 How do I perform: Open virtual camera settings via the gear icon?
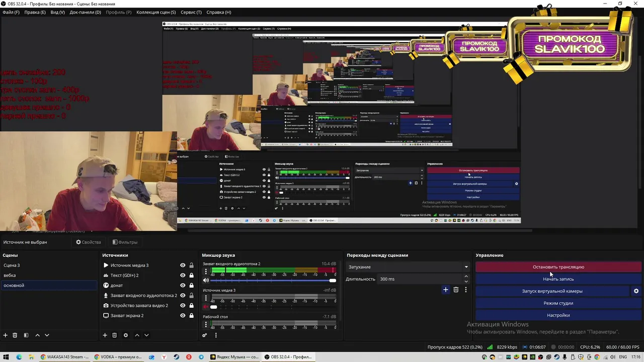[636, 291]
